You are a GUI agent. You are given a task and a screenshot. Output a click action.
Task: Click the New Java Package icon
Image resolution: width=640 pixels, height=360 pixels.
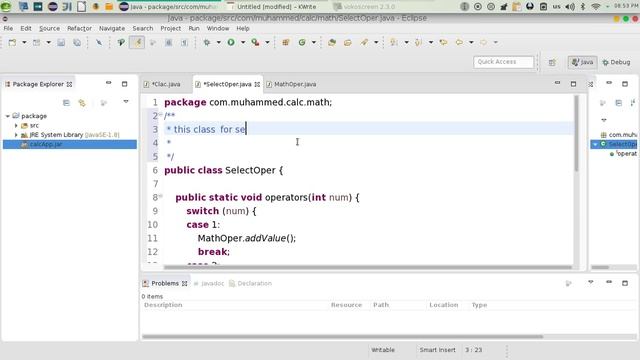tap(286, 42)
